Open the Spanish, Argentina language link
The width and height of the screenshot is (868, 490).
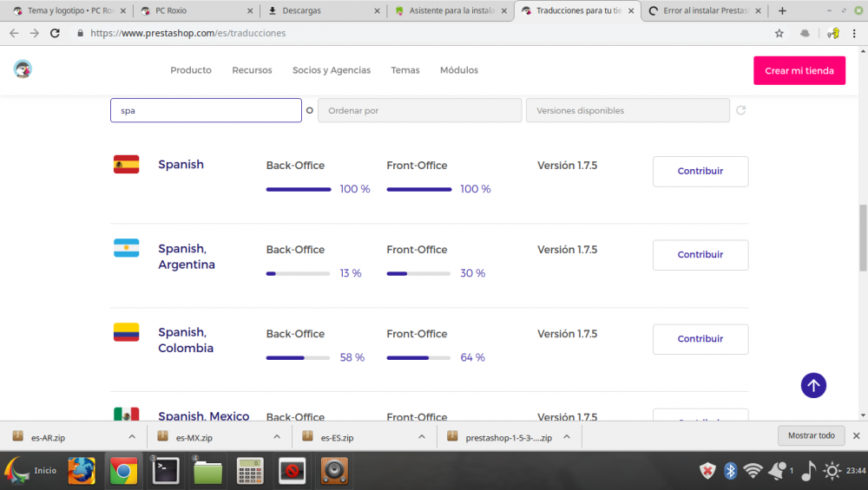(187, 256)
